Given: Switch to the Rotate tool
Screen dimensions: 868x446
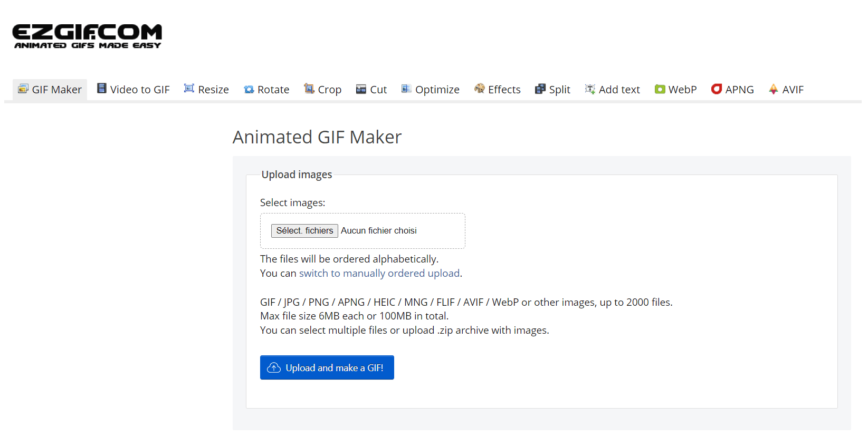Looking at the screenshot, I should point(266,90).
